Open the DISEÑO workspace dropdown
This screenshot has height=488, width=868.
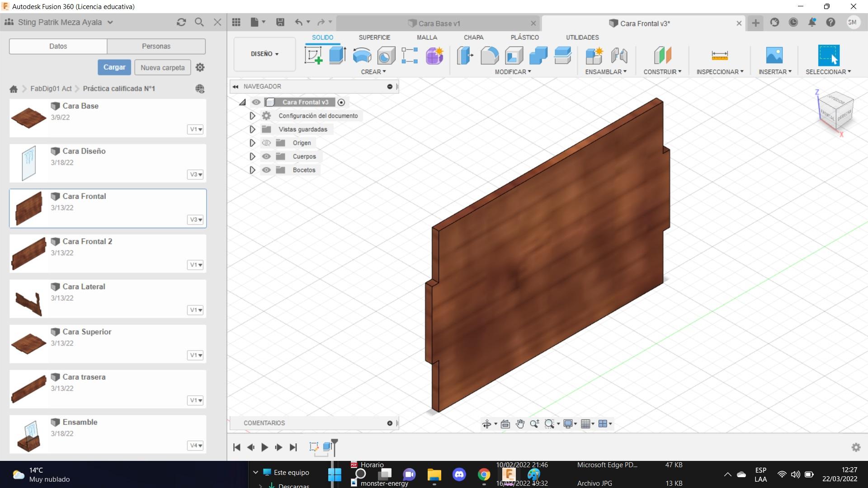click(x=264, y=54)
